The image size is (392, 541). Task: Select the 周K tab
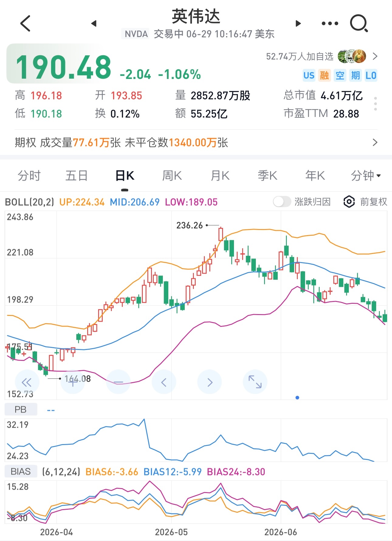(172, 176)
